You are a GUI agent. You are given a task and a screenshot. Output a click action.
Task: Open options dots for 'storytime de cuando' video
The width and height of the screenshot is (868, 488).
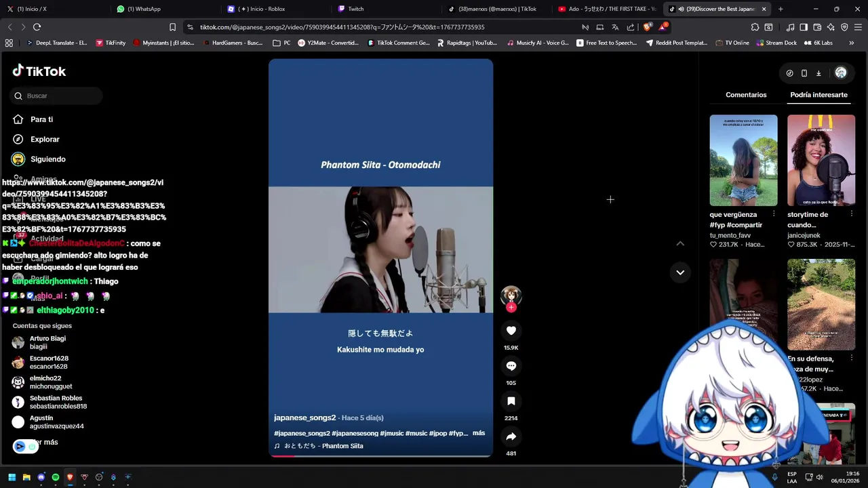[x=851, y=213]
